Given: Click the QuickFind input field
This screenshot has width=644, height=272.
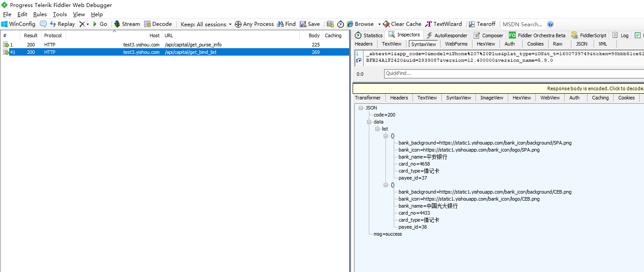Looking at the screenshot, I should pyautogui.click(x=514, y=74).
